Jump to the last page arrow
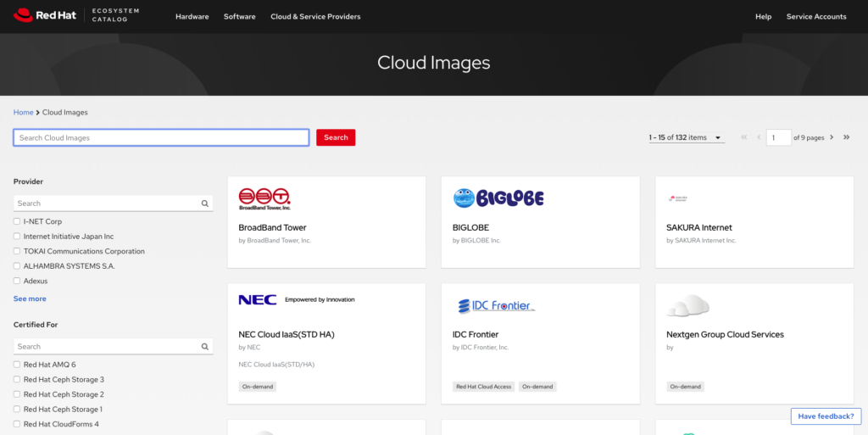Screen dimensions: 868x435 pyautogui.click(x=847, y=137)
